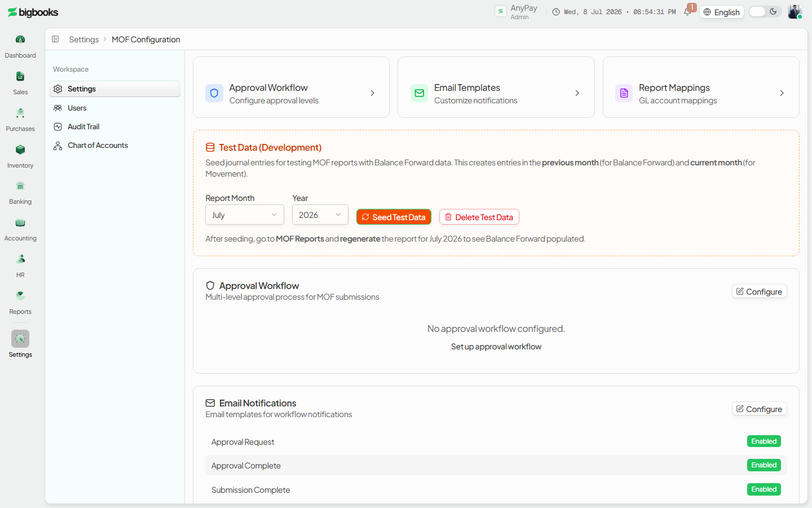Screen dimensions: 812x508
Task: Toggle the Approval Complete Enabled badge
Action: tap(764, 465)
